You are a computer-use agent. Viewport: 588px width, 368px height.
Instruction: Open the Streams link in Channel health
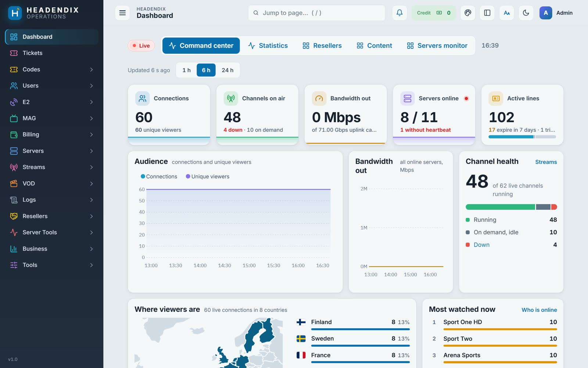pyautogui.click(x=546, y=162)
